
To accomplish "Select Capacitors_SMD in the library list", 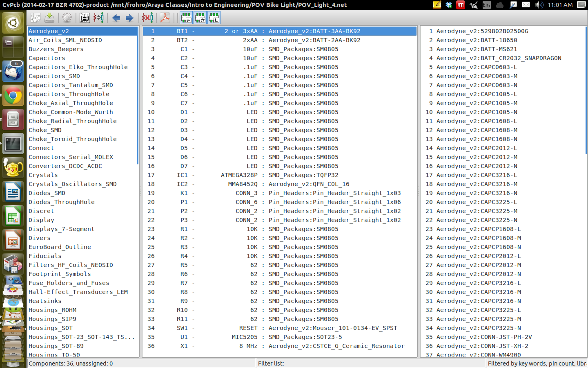I will (x=54, y=76).
